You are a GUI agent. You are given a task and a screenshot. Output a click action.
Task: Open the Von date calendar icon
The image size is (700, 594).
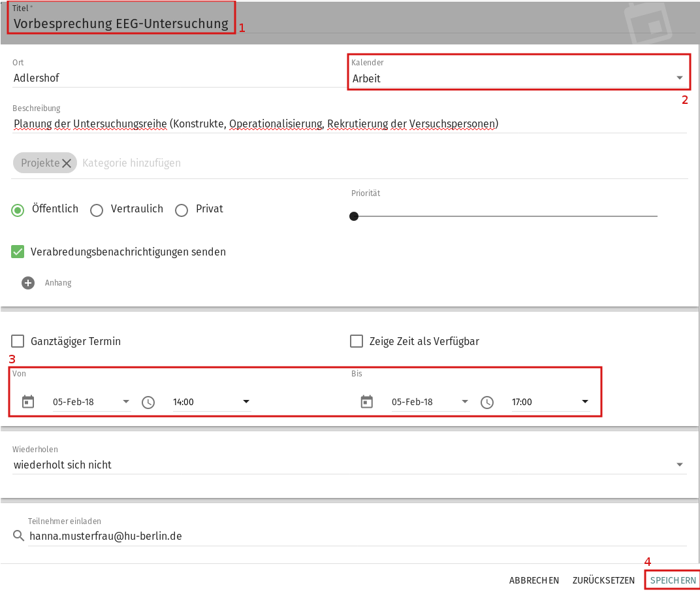[28, 401]
